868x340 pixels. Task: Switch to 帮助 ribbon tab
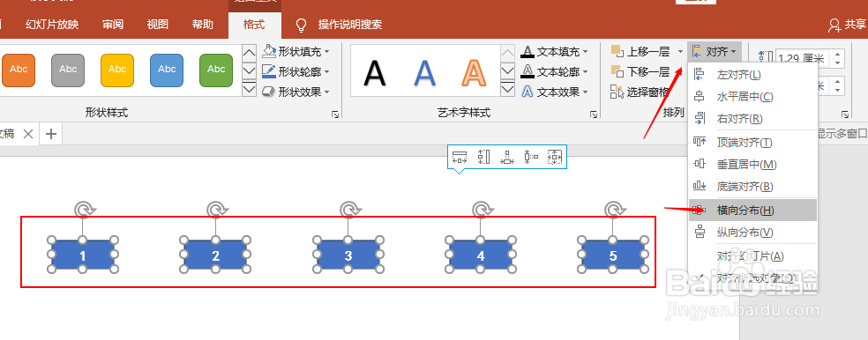pos(203,25)
